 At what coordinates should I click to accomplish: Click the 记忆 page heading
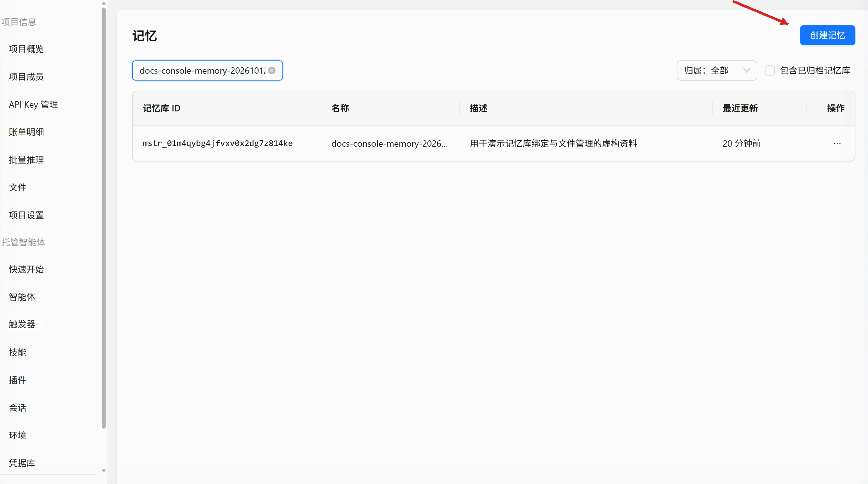[145, 36]
